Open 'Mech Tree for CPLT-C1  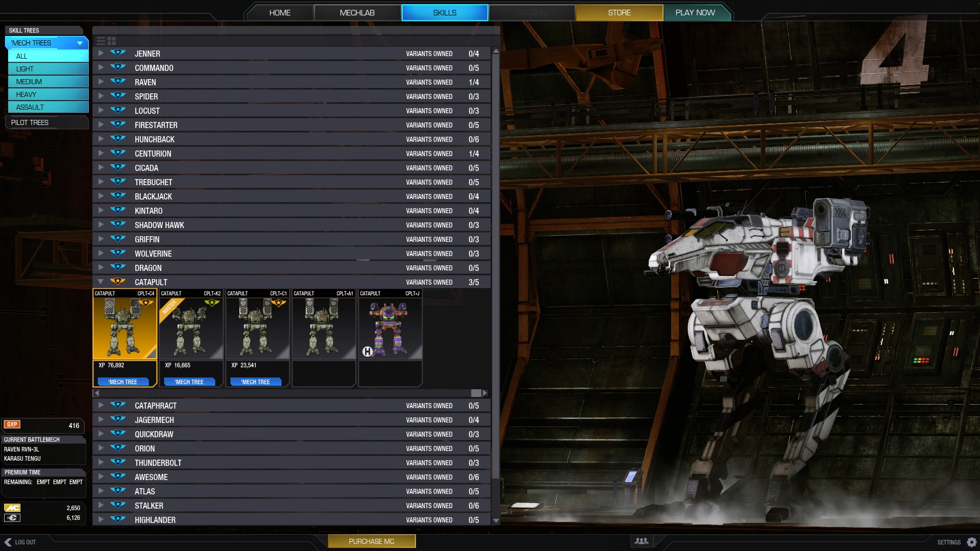[x=255, y=382]
